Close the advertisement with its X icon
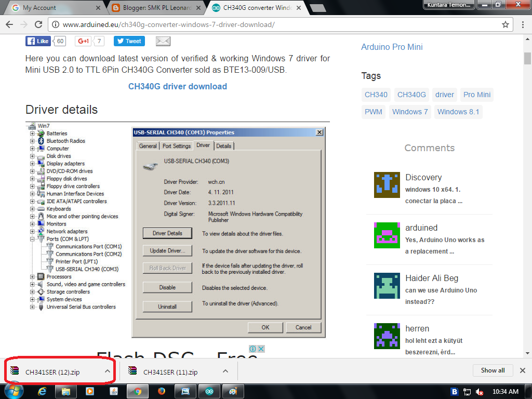Viewport: 532px width, 399px height. click(261, 349)
